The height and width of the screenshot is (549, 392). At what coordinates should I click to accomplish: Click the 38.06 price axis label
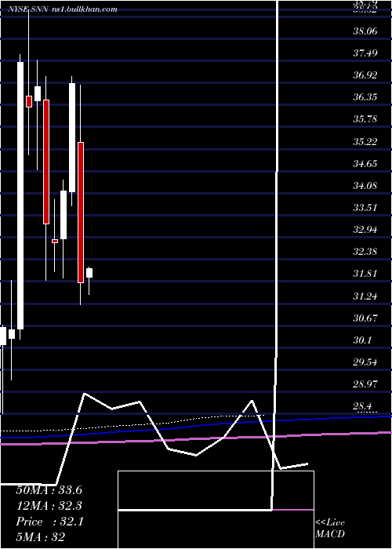point(365,31)
